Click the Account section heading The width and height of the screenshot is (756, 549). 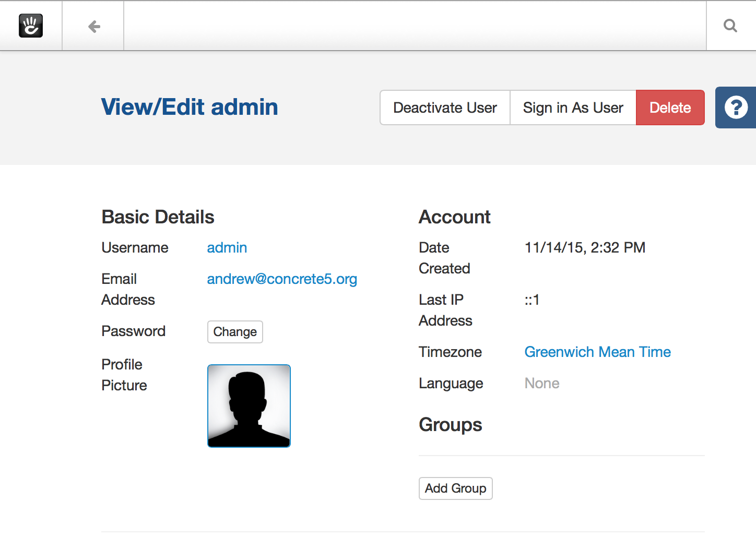(x=454, y=217)
